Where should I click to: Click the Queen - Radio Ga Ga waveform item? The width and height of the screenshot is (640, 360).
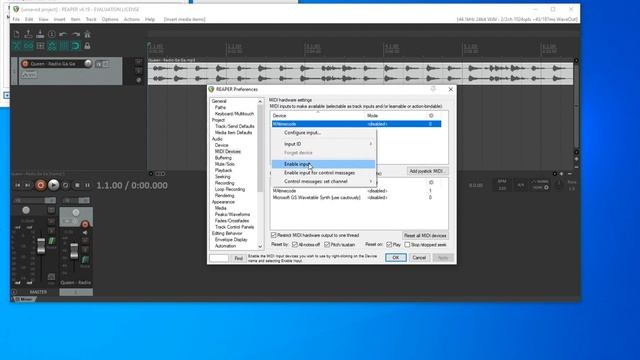[x=360, y=73]
